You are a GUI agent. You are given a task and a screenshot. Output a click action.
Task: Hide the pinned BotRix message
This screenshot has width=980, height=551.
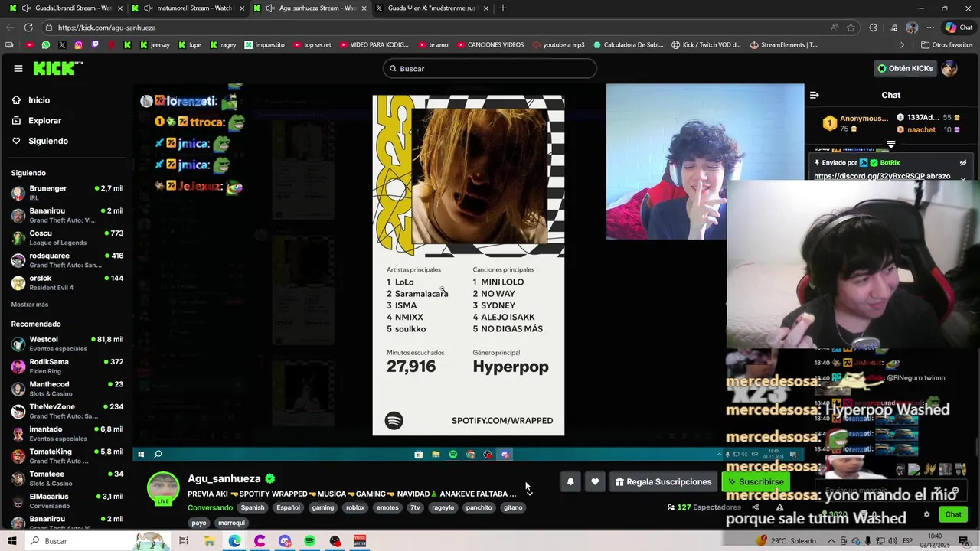click(963, 163)
